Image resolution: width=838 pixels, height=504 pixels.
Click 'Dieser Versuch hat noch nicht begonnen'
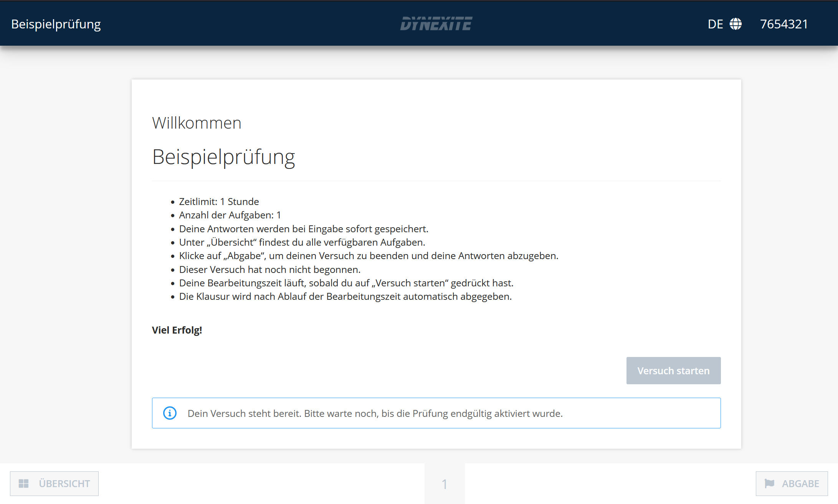click(270, 269)
